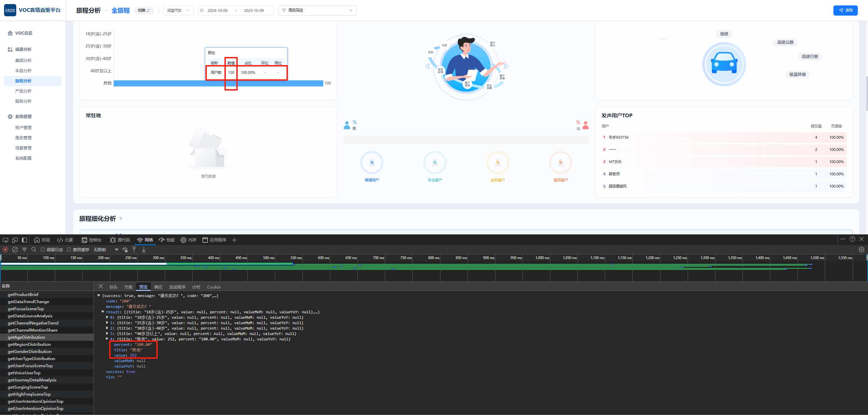This screenshot has height=415, width=868.
Task: Click the import HAR upload arrow
Action: click(134, 250)
